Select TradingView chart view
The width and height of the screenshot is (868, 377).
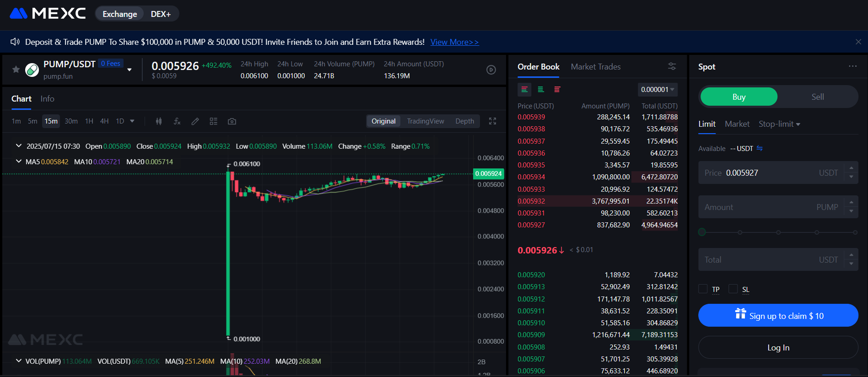[x=426, y=121]
